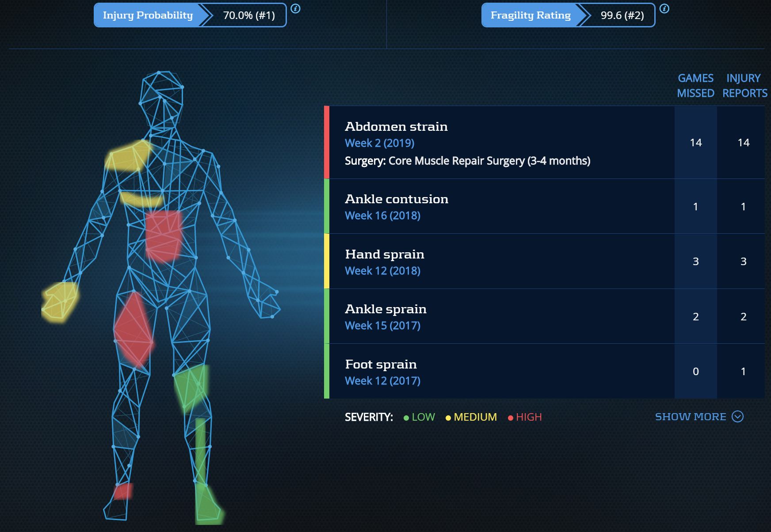
Task: Select the yellow shoulder highlight on body
Action: (127, 156)
